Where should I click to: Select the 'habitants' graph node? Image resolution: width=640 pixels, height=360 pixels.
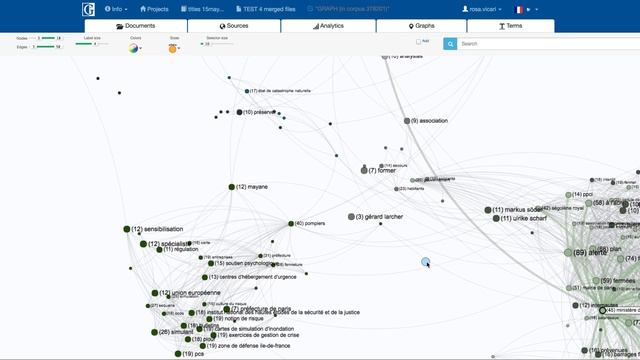[x=396, y=189]
